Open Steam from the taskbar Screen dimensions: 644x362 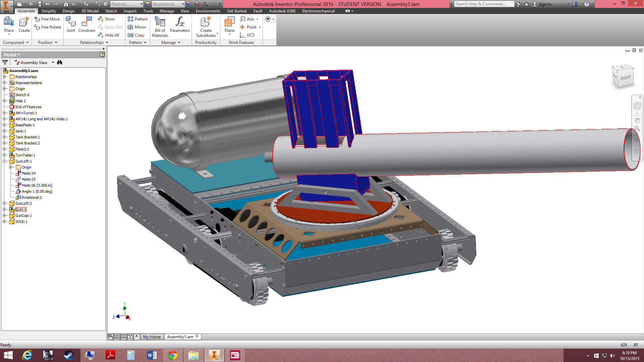point(69,355)
